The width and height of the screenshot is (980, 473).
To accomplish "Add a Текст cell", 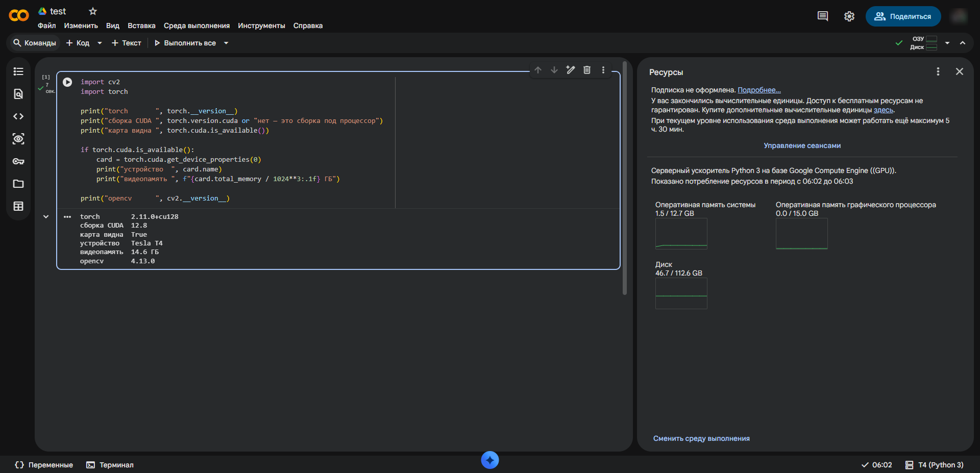I will tap(126, 43).
